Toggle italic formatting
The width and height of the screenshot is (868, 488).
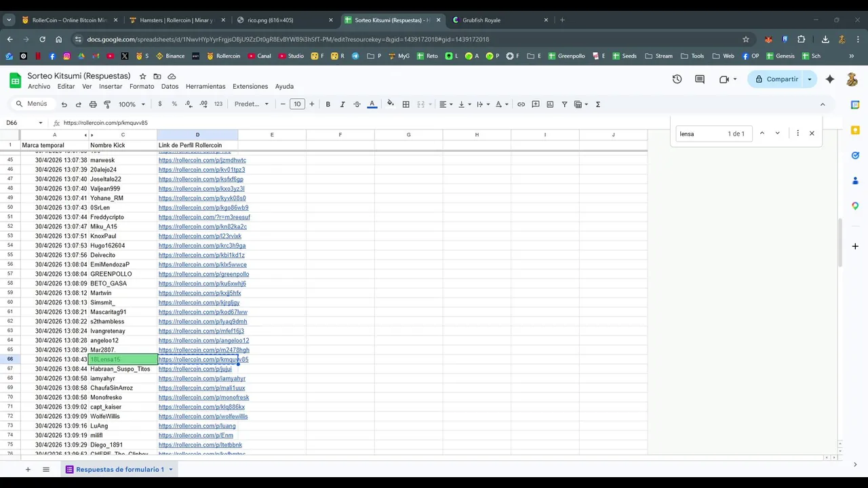coord(342,104)
